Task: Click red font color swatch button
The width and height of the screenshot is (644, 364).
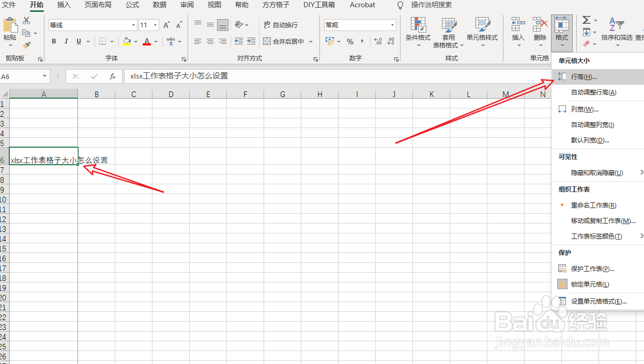Action: tap(147, 41)
